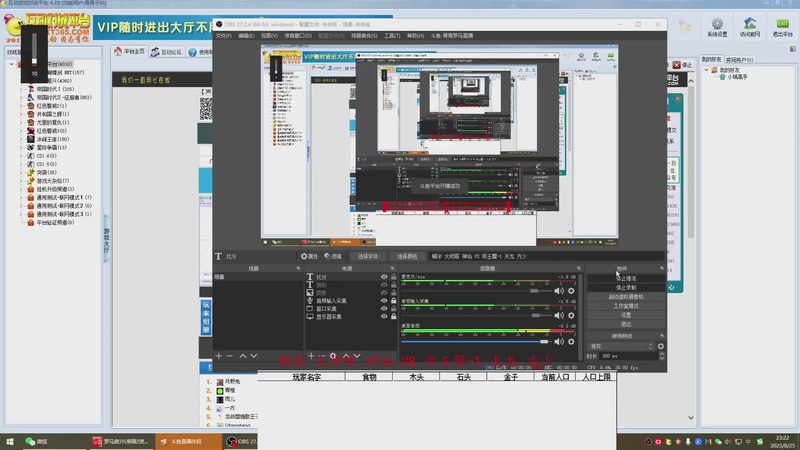Toggle lock on 显示器采集 source

(393, 316)
